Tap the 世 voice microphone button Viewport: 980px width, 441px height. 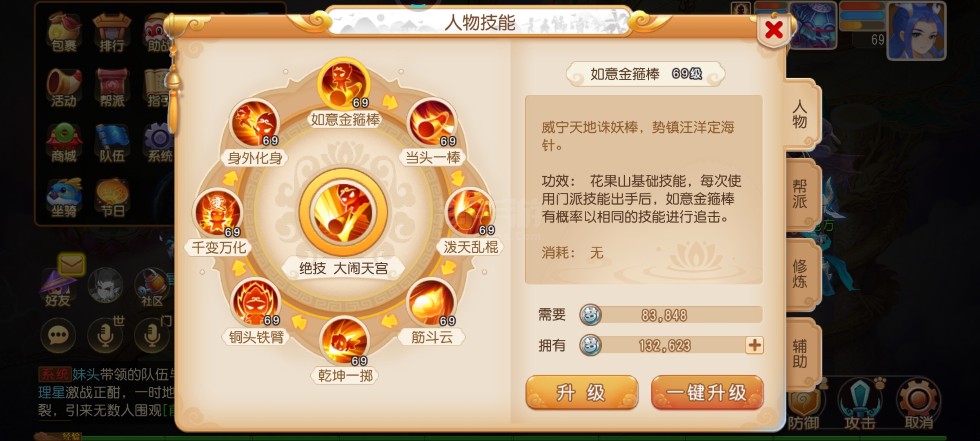tap(105, 336)
